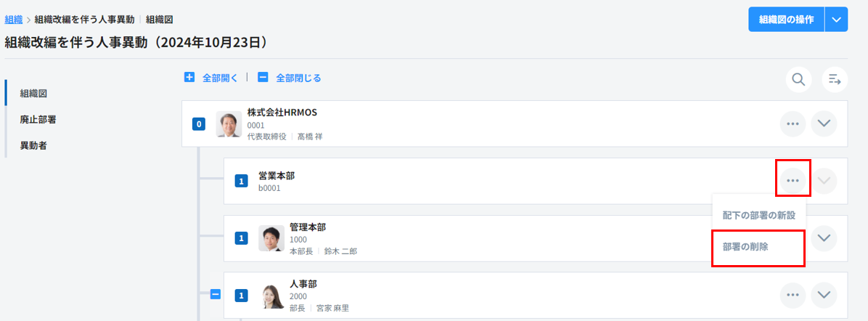Expand details chevron for 人事部
The width and height of the screenshot is (868, 321).
(x=824, y=295)
